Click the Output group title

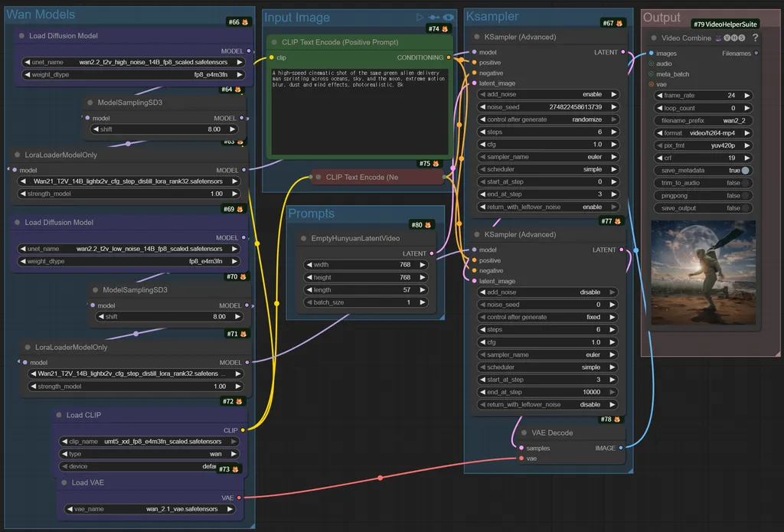[661, 18]
